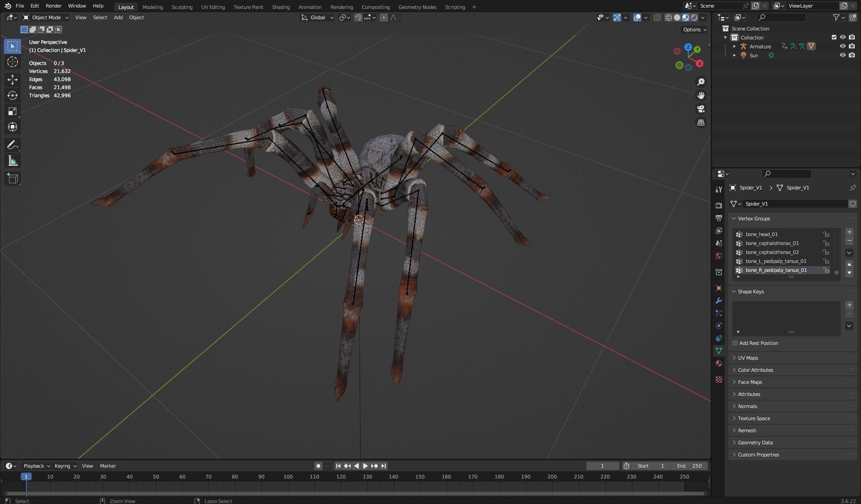Select rendered viewport shading sphere
The height and width of the screenshot is (504, 861).
pos(694,17)
